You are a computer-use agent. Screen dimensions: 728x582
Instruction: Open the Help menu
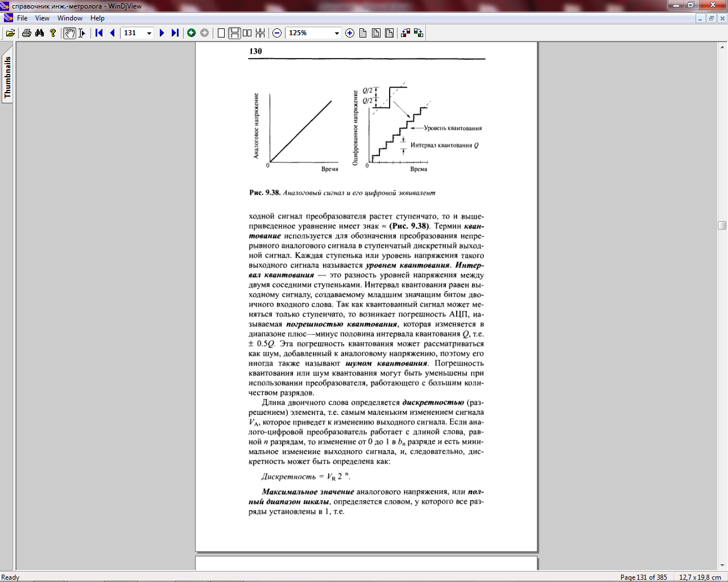click(97, 18)
